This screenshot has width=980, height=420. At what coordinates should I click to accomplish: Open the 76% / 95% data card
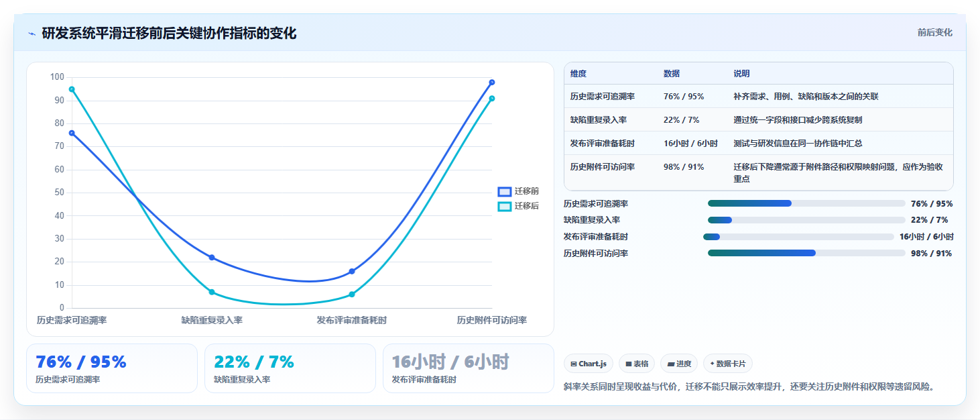coord(112,368)
